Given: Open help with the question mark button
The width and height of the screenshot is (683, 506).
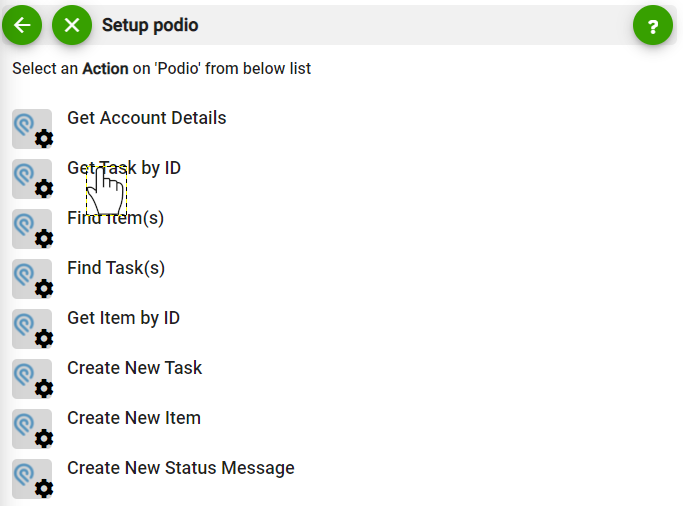Looking at the screenshot, I should [653, 26].
